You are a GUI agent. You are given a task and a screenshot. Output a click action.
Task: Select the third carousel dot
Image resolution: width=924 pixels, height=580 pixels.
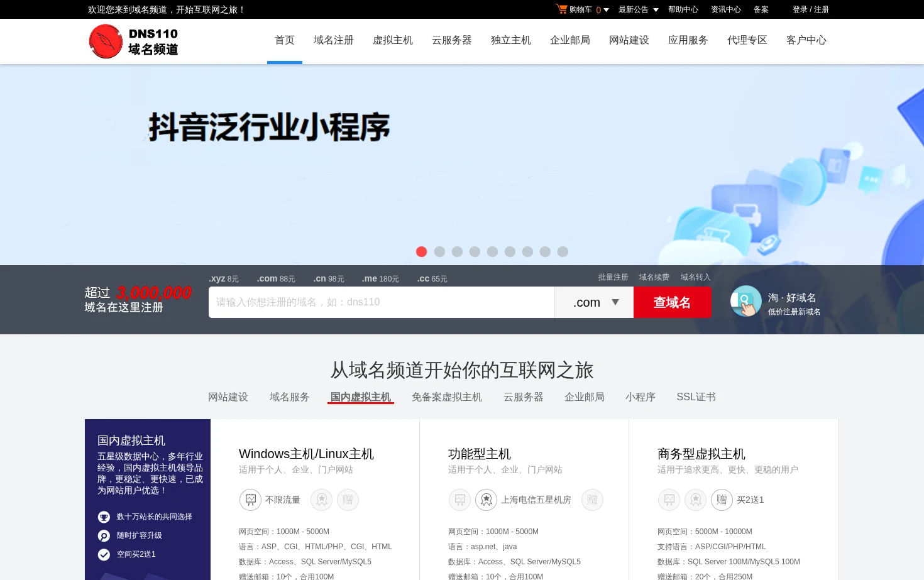(x=457, y=252)
